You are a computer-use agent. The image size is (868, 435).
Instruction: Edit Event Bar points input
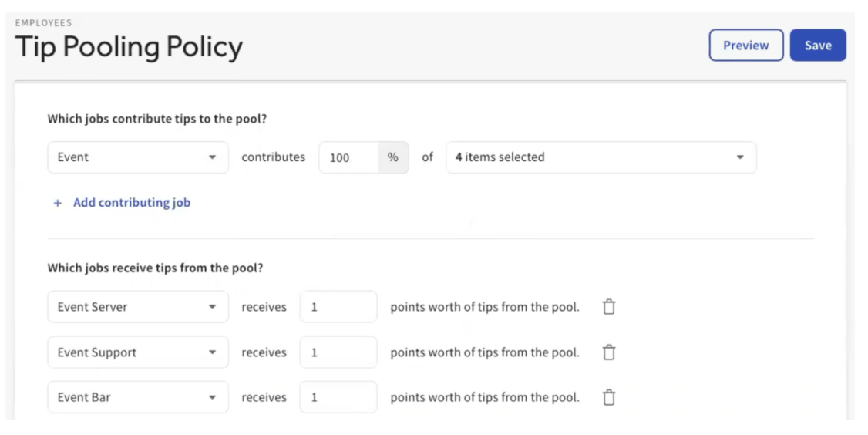click(x=338, y=397)
